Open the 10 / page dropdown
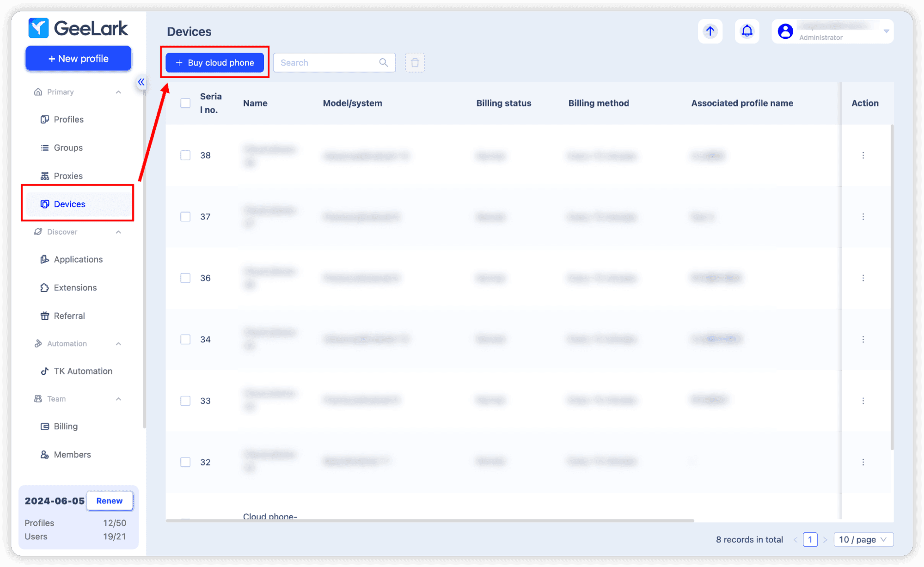 [x=863, y=539]
